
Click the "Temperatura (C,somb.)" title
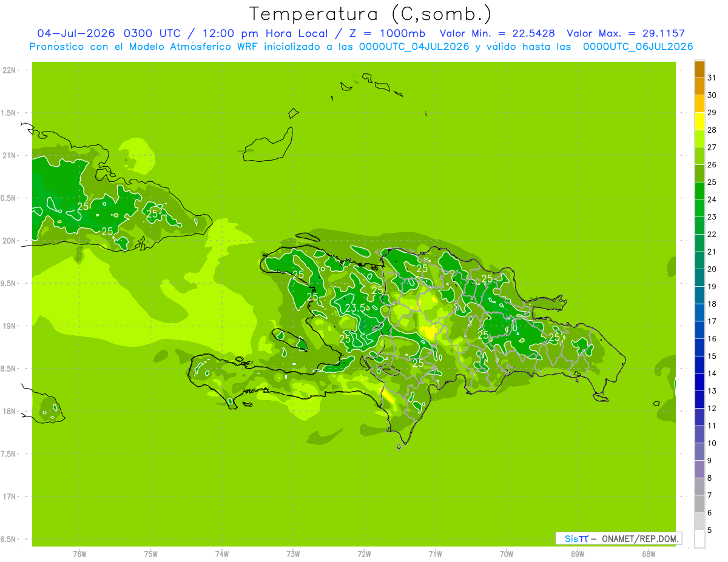tap(371, 14)
